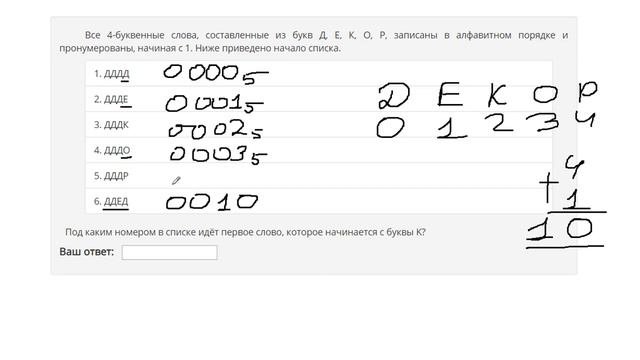Click the pencil cursor icon in the ДДДР row
The height and width of the screenshot is (360, 640).
(176, 180)
